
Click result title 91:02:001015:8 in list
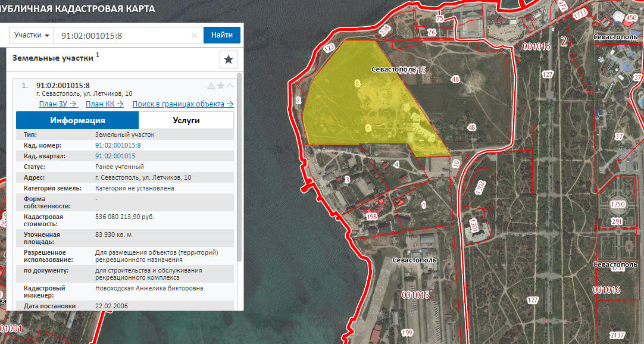[x=63, y=86]
